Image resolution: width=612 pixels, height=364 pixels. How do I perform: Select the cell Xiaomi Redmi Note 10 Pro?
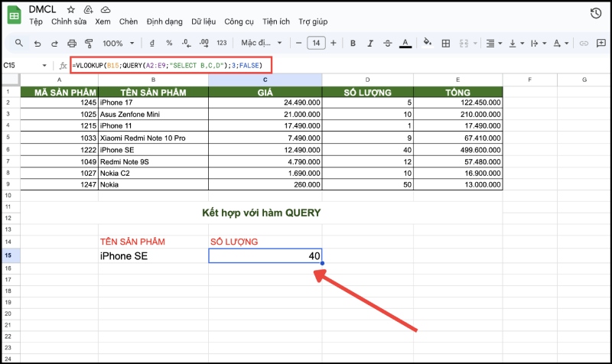[x=154, y=138]
